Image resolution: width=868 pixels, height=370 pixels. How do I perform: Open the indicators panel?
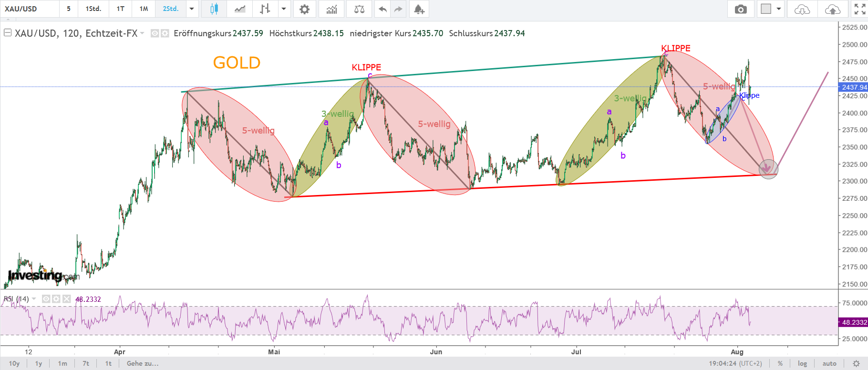pos(331,9)
